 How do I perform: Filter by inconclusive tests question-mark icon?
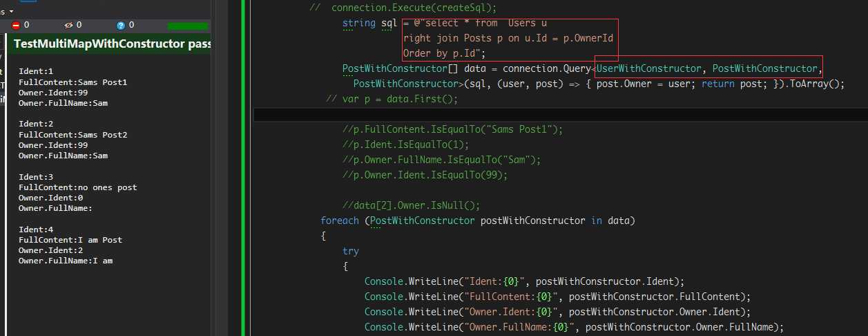tap(121, 25)
